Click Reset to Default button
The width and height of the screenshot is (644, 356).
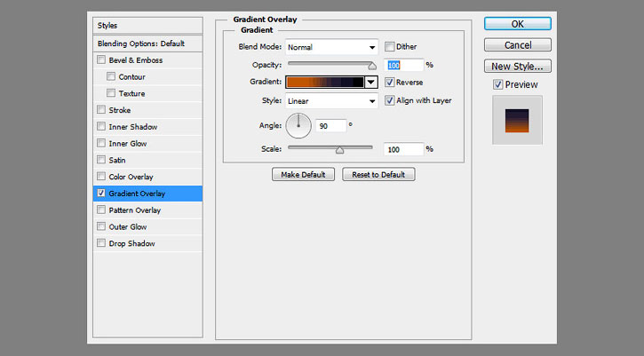(x=378, y=175)
